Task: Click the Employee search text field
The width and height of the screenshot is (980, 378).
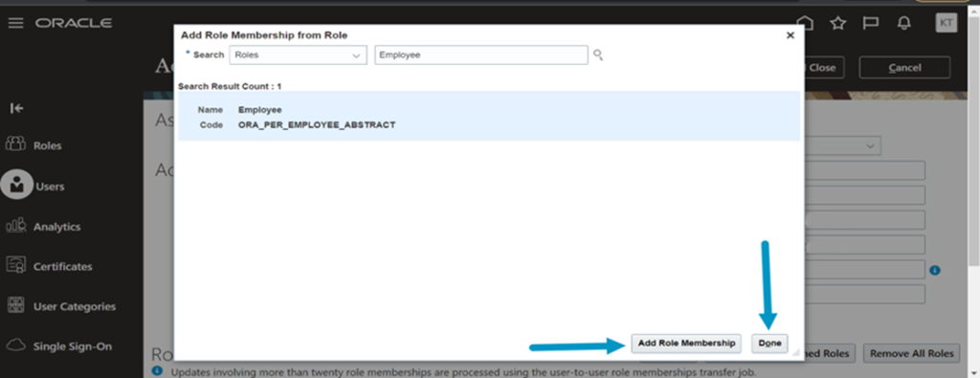Action: click(x=481, y=55)
